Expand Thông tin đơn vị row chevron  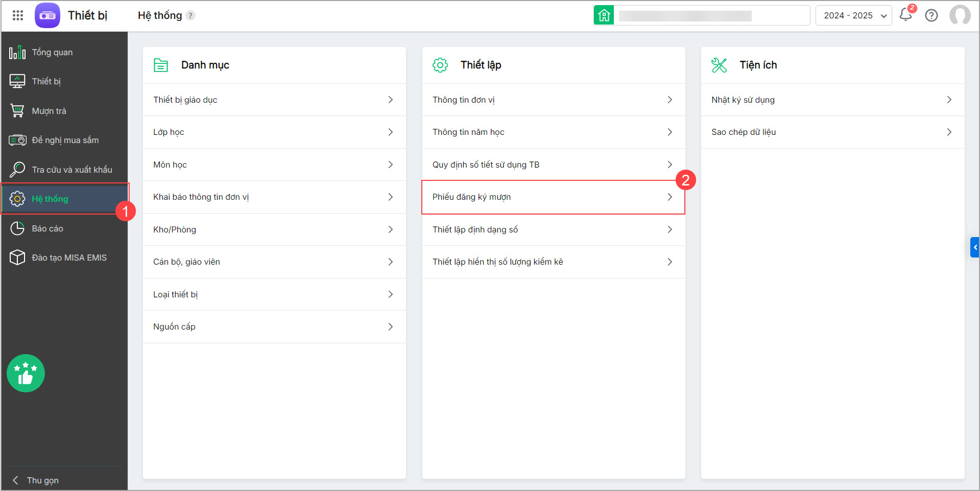tap(670, 100)
